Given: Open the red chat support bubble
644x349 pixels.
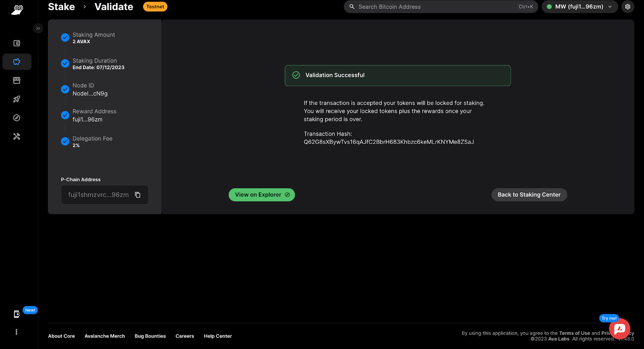Looking at the screenshot, I should click(x=619, y=329).
